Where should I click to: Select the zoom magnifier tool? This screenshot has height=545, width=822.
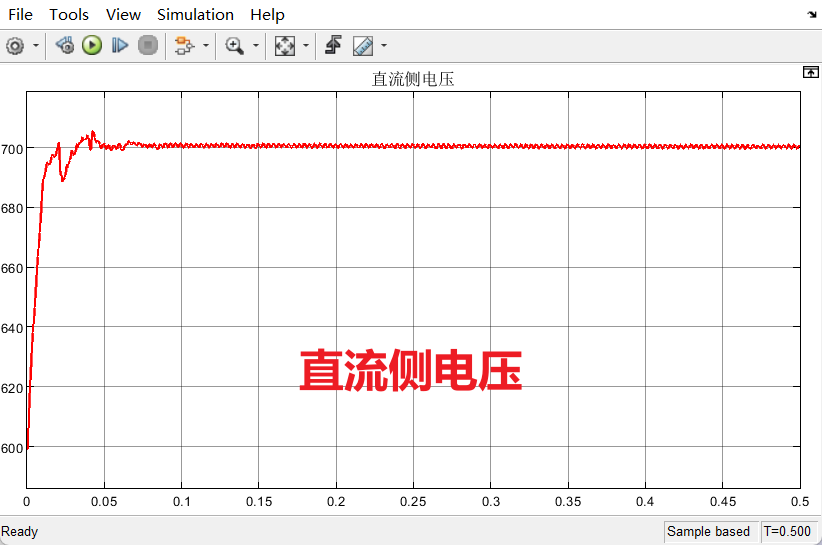[234, 46]
